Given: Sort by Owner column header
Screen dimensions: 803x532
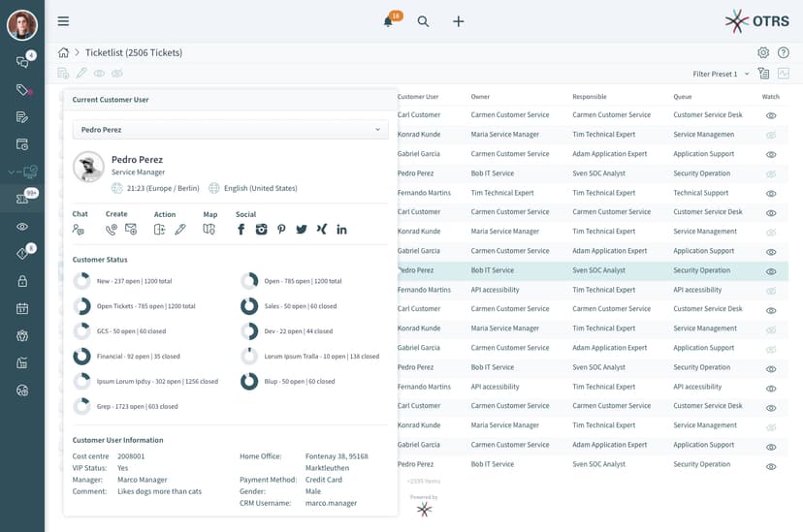Looking at the screenshot, I should tap(480, 97).
